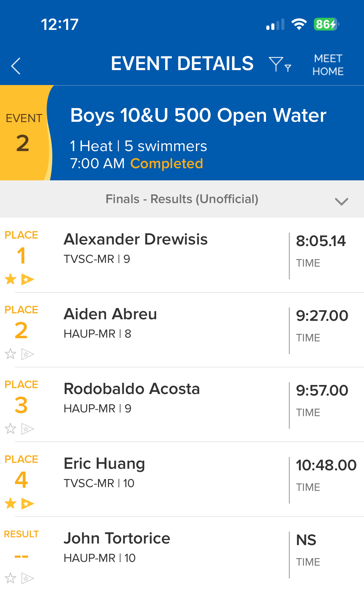This screenshot has height=589, width=364.
Task: Unstar Eric Huang's favorite star
Action: (11, 503)
